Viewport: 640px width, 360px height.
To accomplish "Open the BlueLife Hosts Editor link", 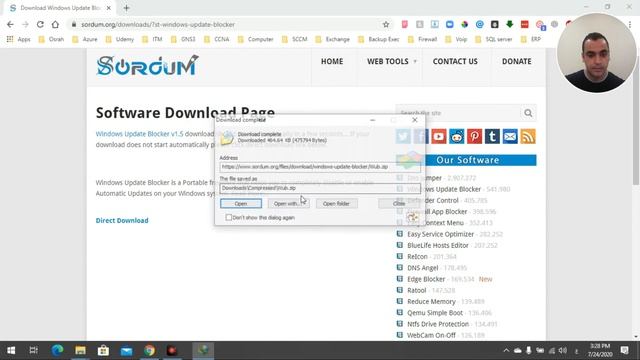I will coord(438,245).
